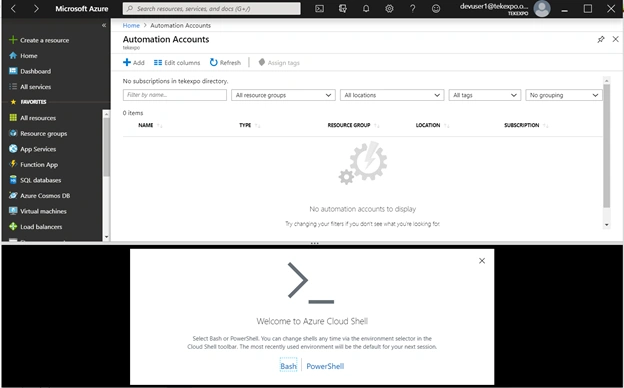
Task: Pin the Automation Accounts blade
Action: point(601,39)
